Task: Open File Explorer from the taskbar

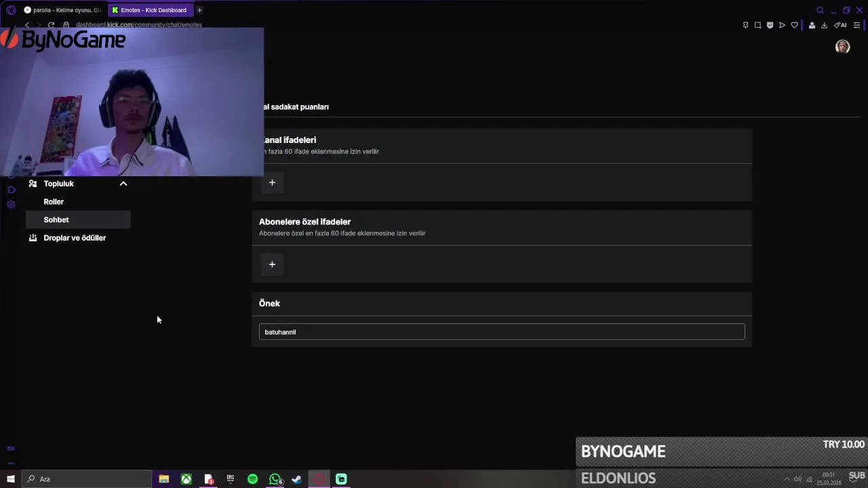Action: click(164, 479)
